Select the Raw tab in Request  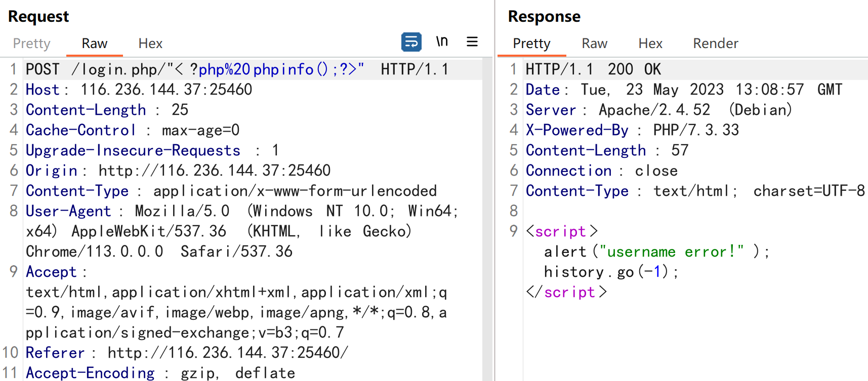point(95,44)
